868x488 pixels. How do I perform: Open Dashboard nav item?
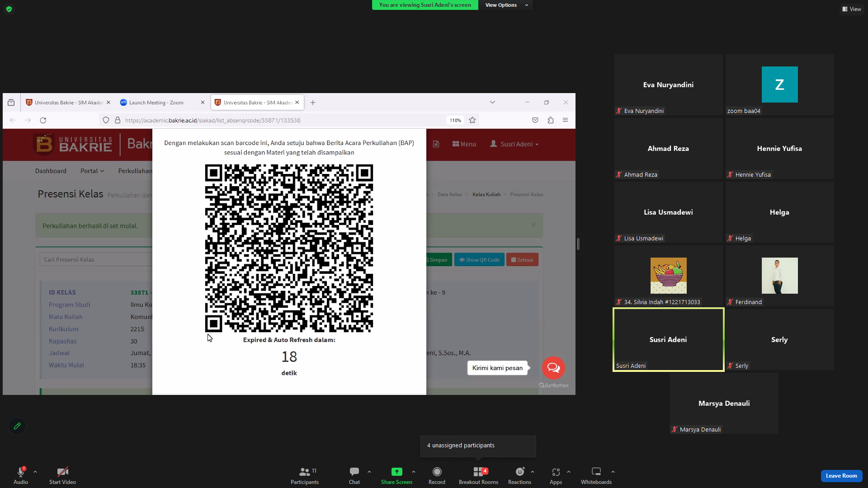click(x=51, y=171)
